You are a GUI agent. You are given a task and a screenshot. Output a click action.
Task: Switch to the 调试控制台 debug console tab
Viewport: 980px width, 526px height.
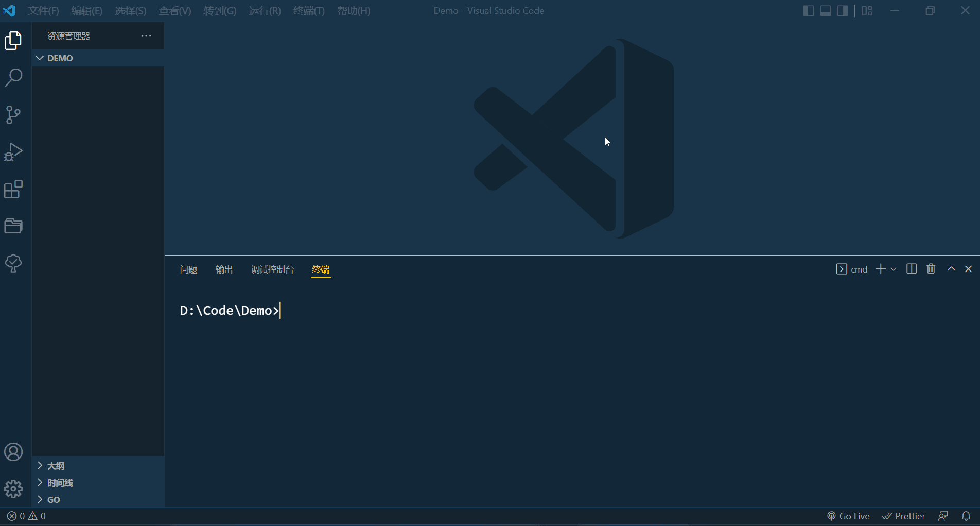(x=272, y=269)
